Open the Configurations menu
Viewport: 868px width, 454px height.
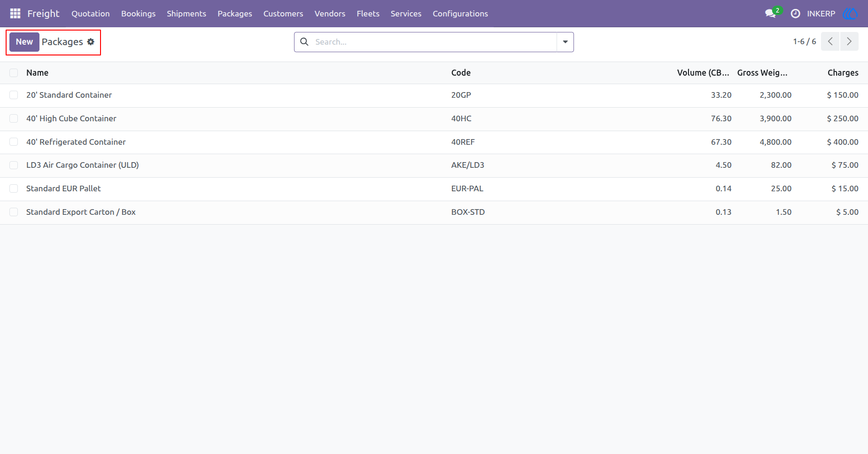click(460, 14)
